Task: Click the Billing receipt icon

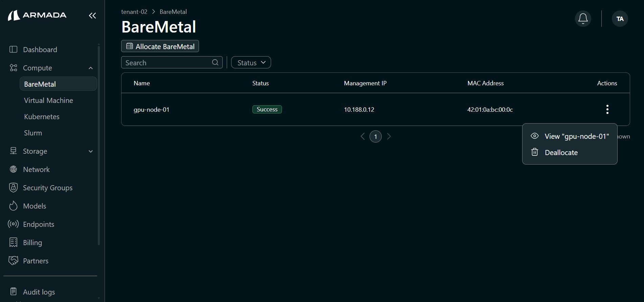Action: point(14,242)
